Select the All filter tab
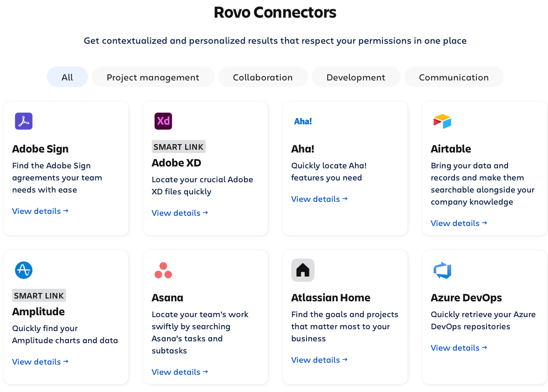This screenshot has width=548, height=392. click(x=67, y=77)
